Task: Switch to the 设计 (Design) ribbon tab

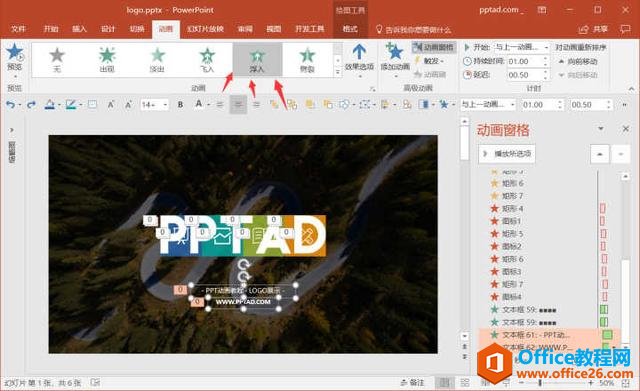Action: 108,29
